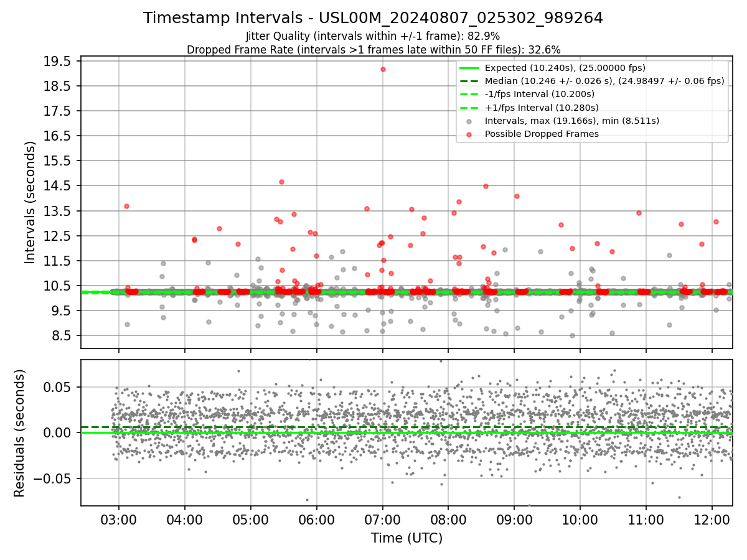The width and height of the screenshot is (747, 560).
Task: Select the 'Dropped Frame Rate' subtitle reading 32.6%
Action: [x=374, y=49]
